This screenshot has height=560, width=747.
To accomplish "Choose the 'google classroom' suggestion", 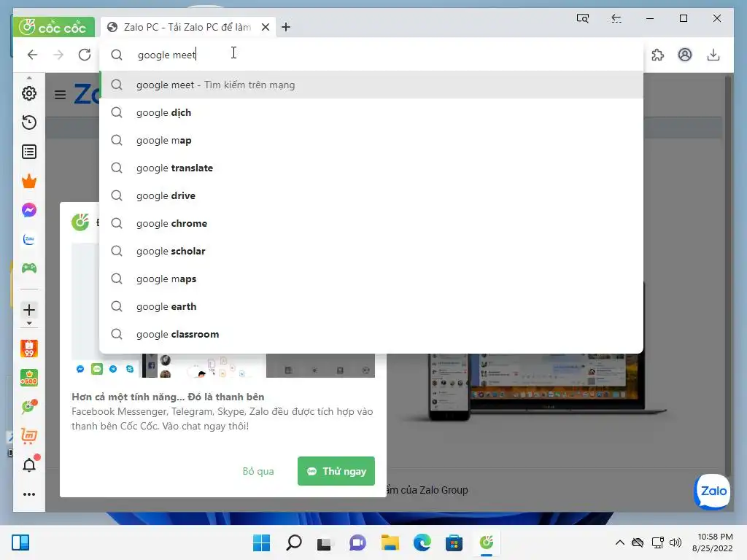I will pos(371,334).
